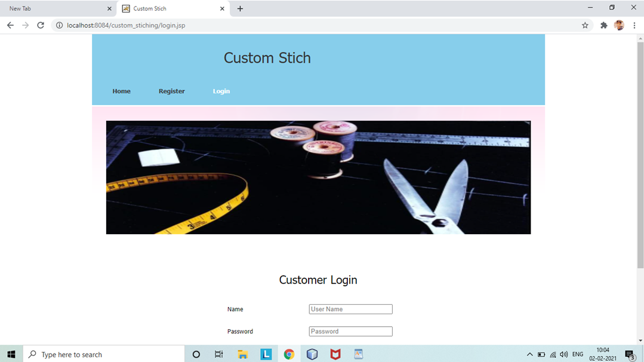Open the Home navigation link
The image size is (644, 362).
point(122,91)
